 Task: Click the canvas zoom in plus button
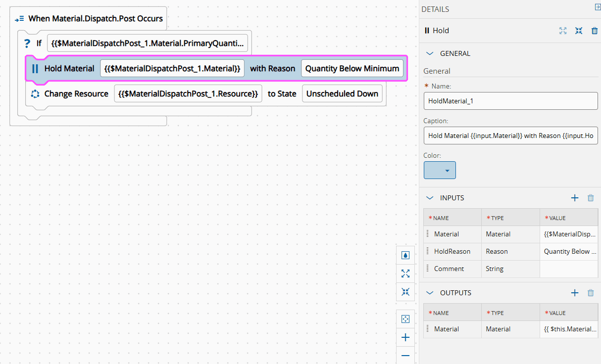pyautogui.click(x=405, y=337)
